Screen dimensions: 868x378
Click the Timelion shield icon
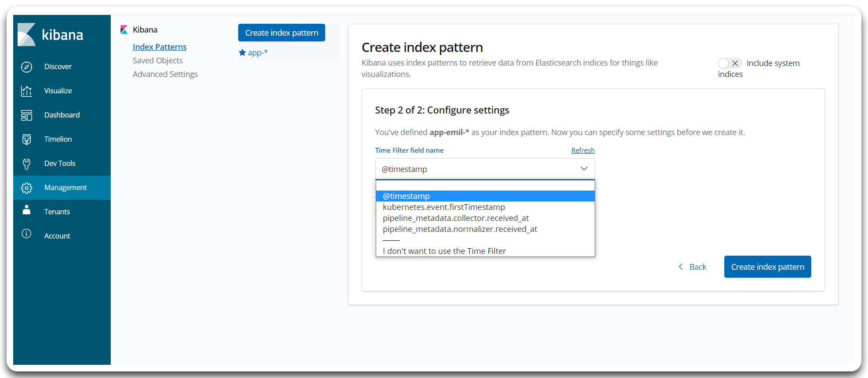26,139
